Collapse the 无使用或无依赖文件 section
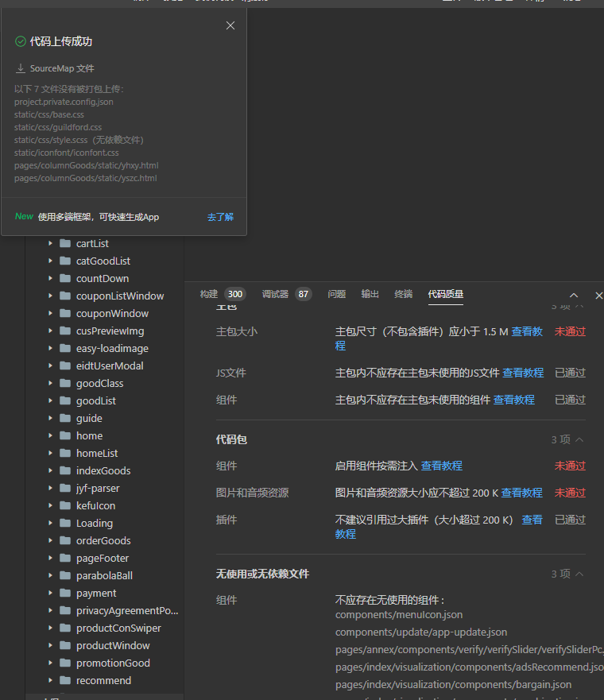Viewport: 604px width, 700px height. (x=579, y=574)
